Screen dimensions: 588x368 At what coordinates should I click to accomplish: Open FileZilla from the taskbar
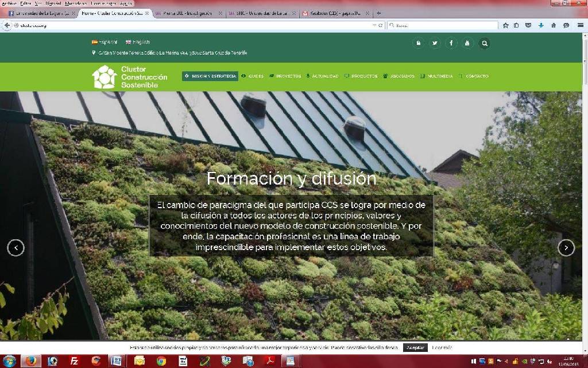pos(74,361)
